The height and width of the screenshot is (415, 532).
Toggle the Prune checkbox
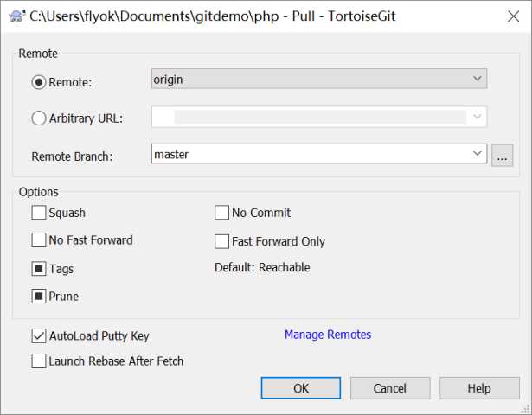coord(38,297)
